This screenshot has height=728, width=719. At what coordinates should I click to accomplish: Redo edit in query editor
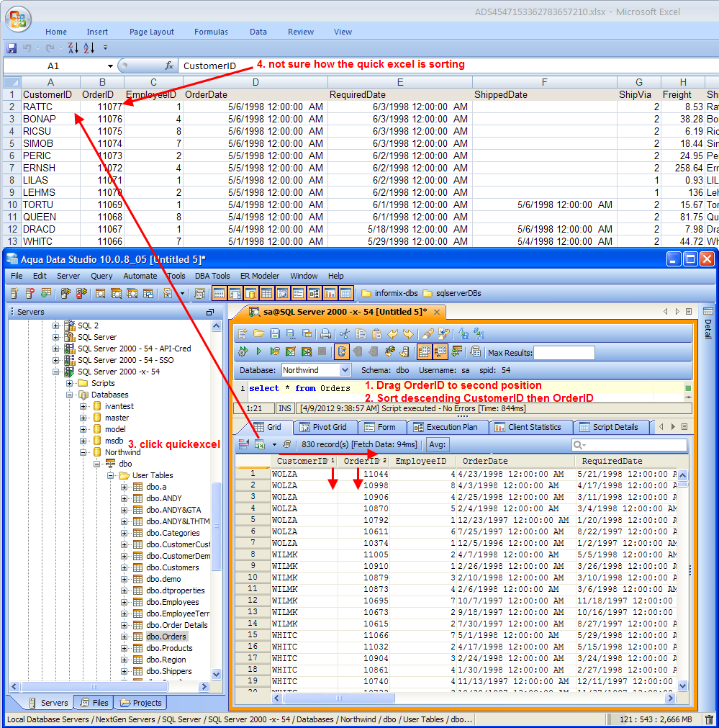409,334
